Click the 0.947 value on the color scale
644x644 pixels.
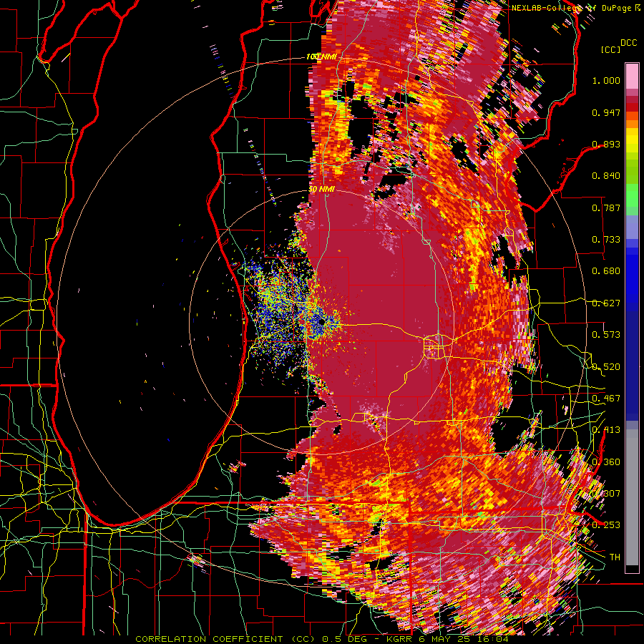[606, 112]
